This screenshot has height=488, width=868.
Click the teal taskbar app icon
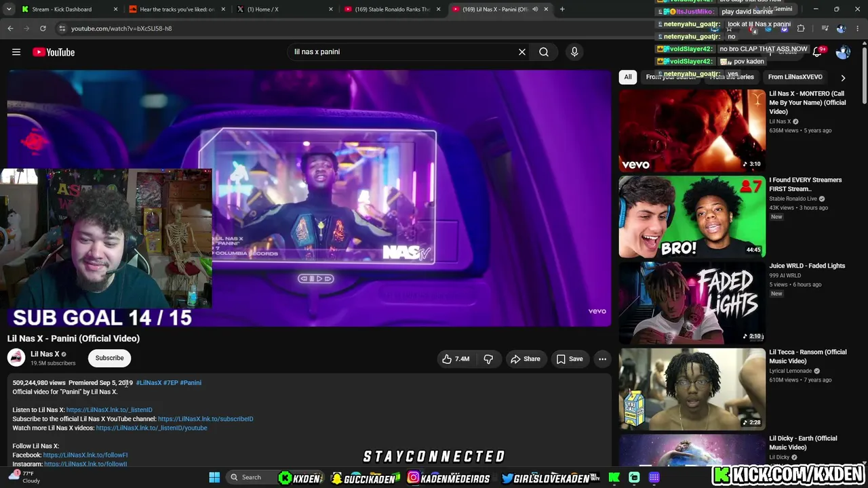[x=634, y=478]
